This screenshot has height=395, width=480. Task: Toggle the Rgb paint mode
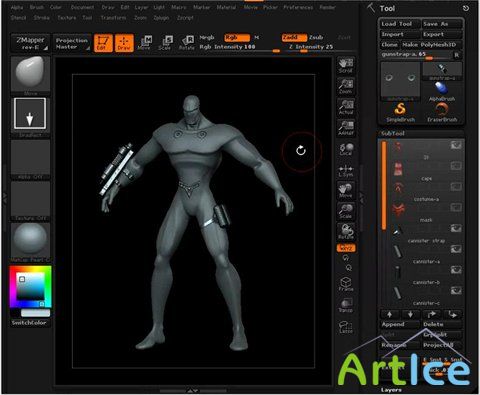237,37
